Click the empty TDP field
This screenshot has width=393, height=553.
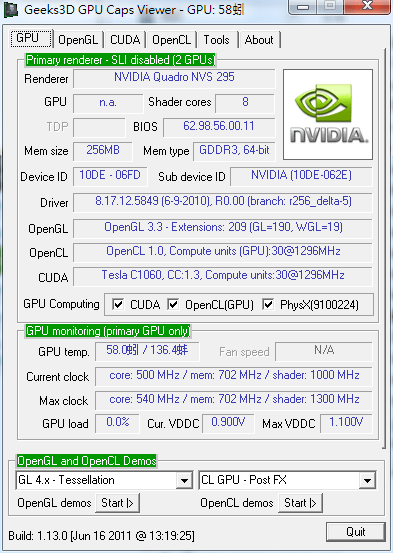99,127
